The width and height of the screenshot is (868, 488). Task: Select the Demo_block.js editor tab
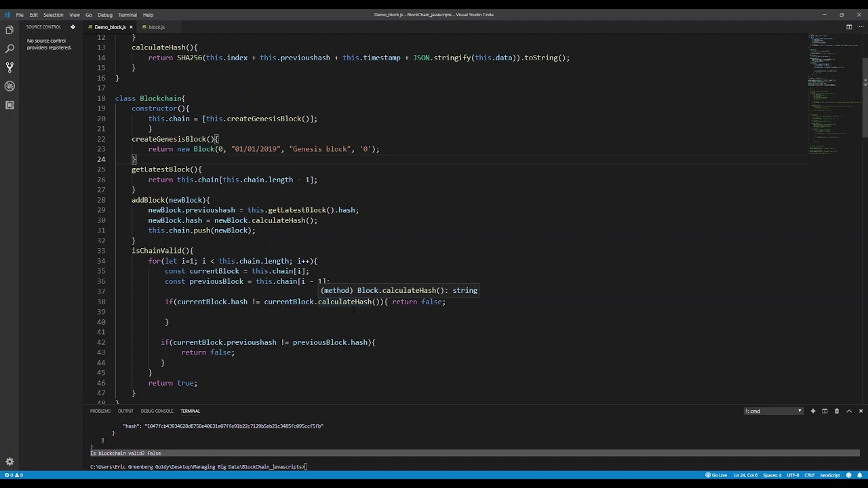pos(110,27)
